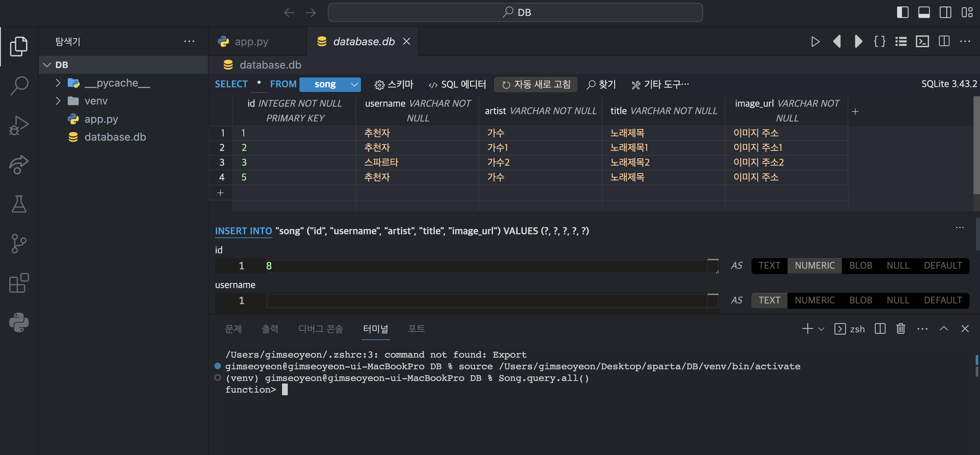Switch to the 포트 ports tab

tap(416, 329)
